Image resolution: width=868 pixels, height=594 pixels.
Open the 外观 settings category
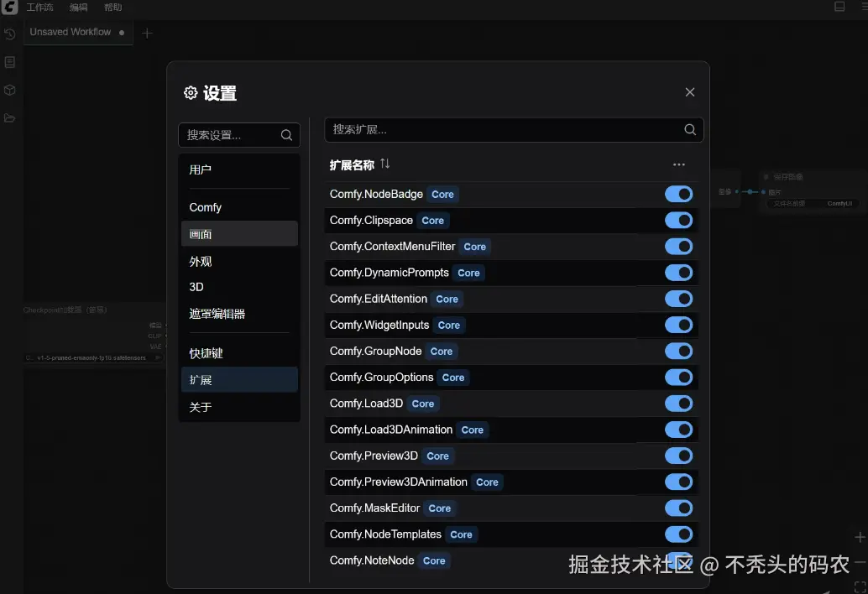239,261
